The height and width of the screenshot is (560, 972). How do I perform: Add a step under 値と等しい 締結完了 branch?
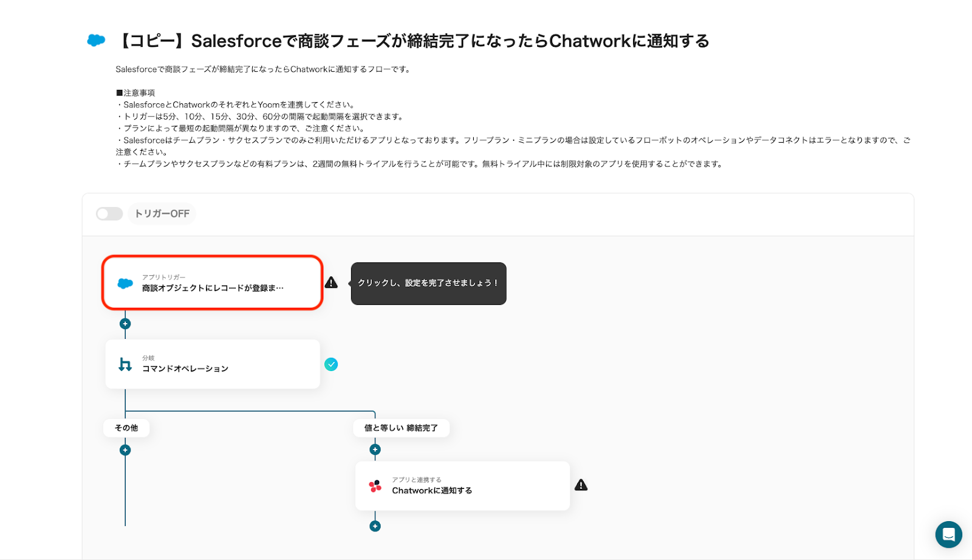(375, 449)
